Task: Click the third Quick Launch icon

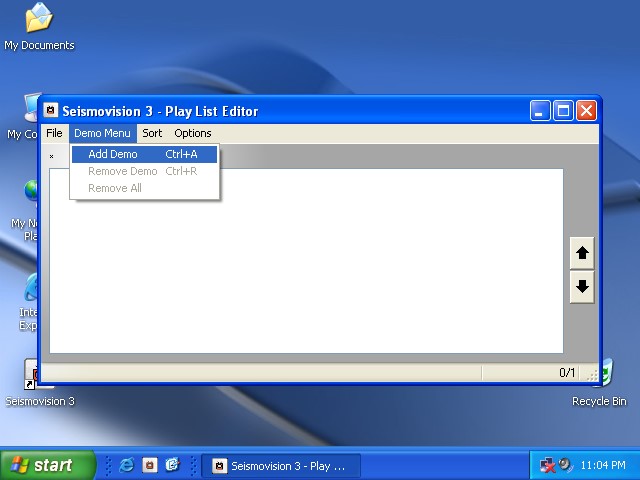Action: (172, 465)
